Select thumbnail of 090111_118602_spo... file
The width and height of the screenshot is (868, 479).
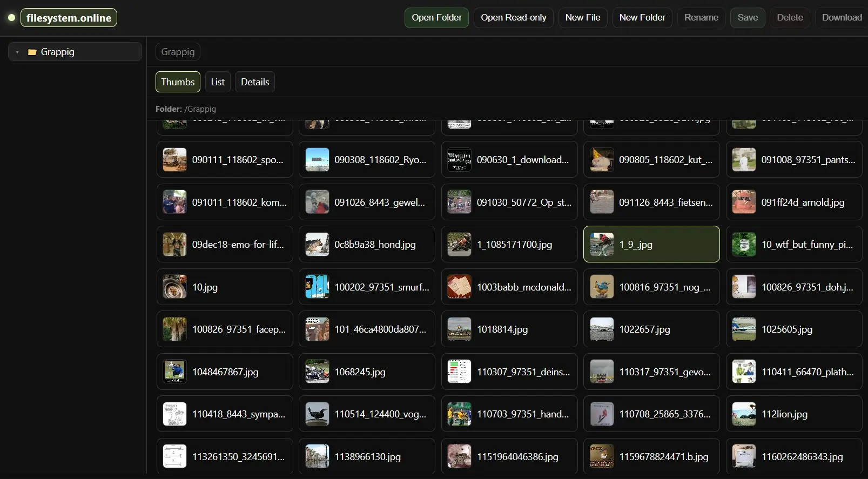(174, 160)
